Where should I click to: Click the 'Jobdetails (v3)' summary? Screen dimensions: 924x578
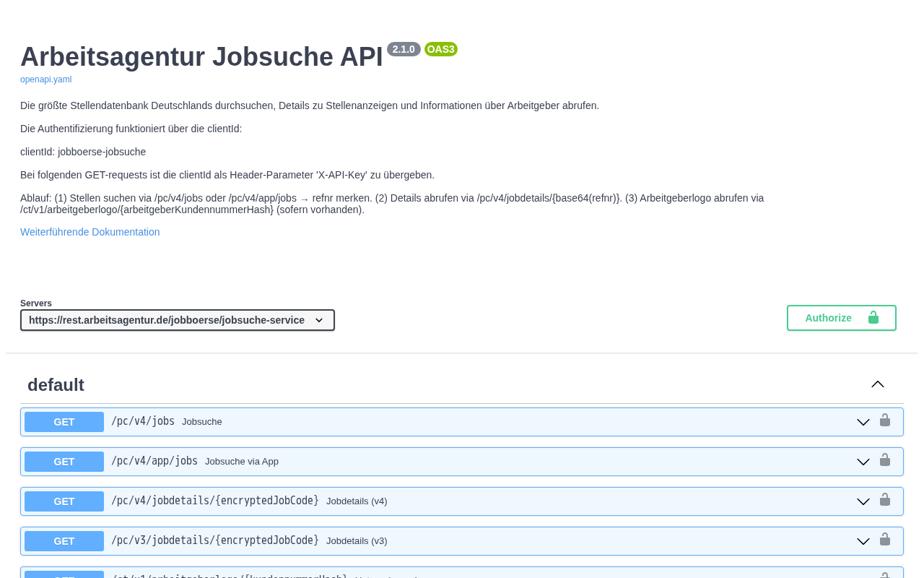point(357,541)
